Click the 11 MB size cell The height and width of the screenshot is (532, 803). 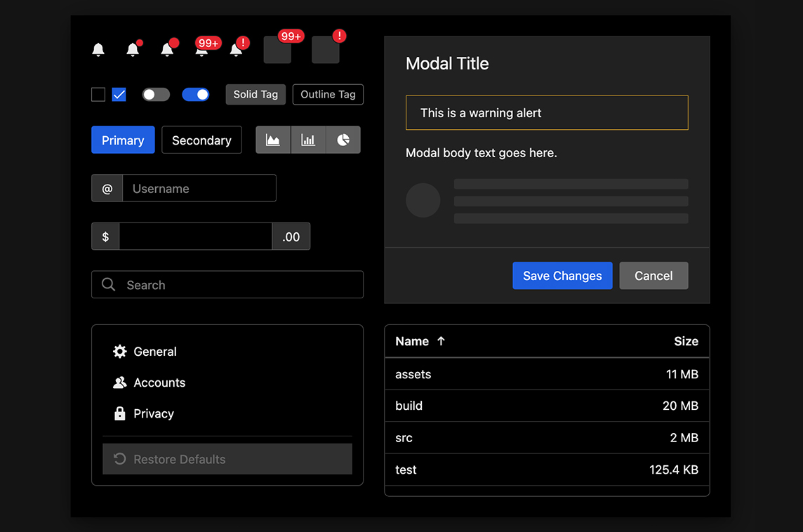click(x=682, y=374)
